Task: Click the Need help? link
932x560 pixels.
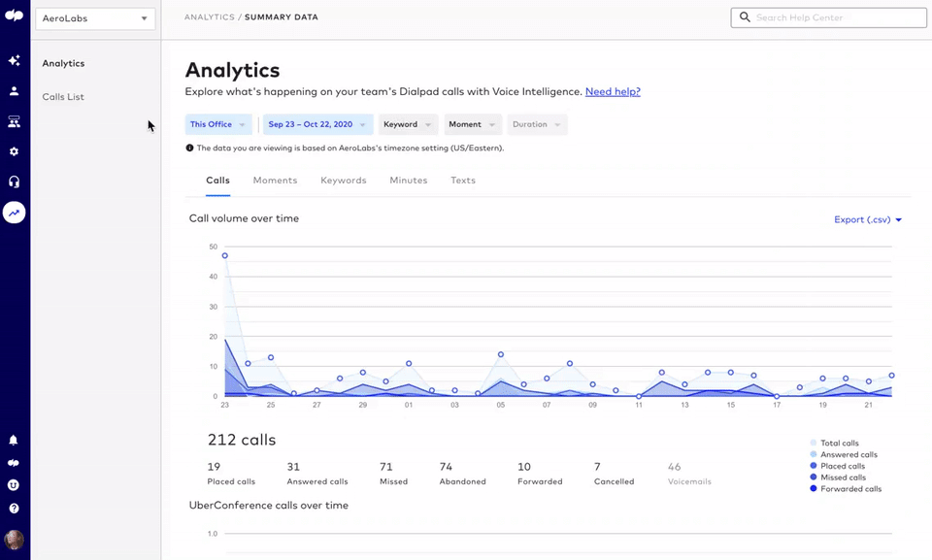Action: 613,91
